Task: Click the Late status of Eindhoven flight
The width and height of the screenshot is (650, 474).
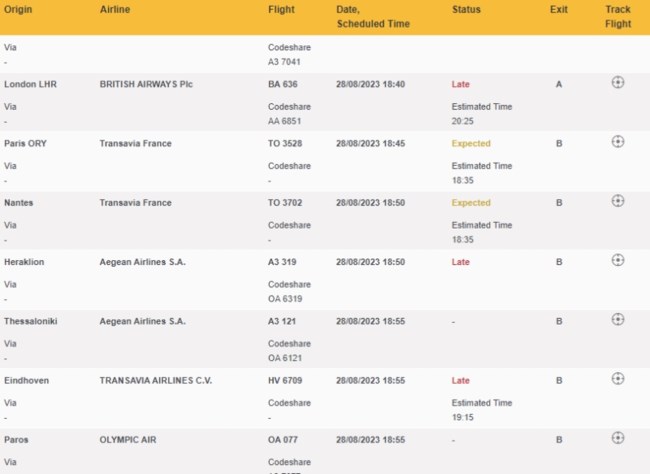Action: coord(461,381)
